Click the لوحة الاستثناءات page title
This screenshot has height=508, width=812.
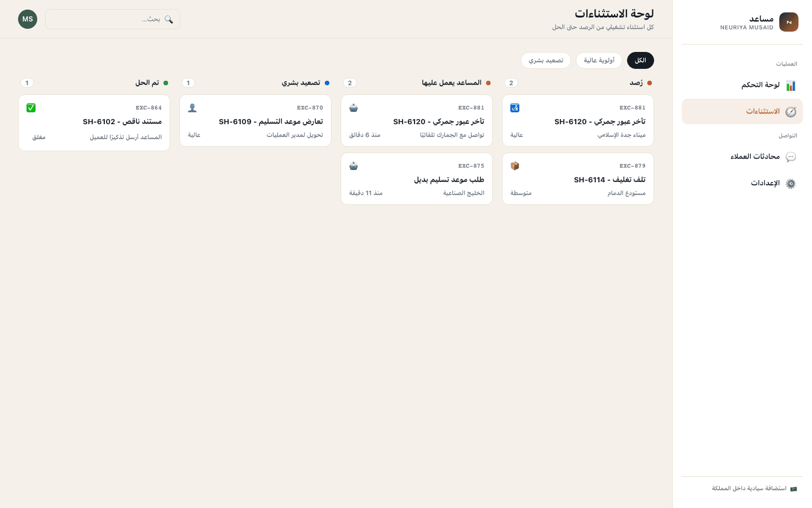614,14
